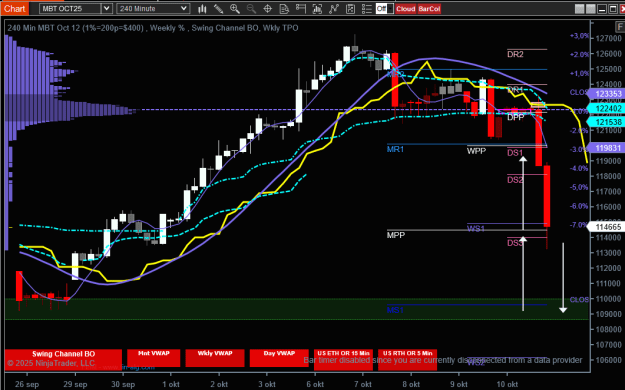Select the Chart tab

pyautogui.click(x=14, y=8)
